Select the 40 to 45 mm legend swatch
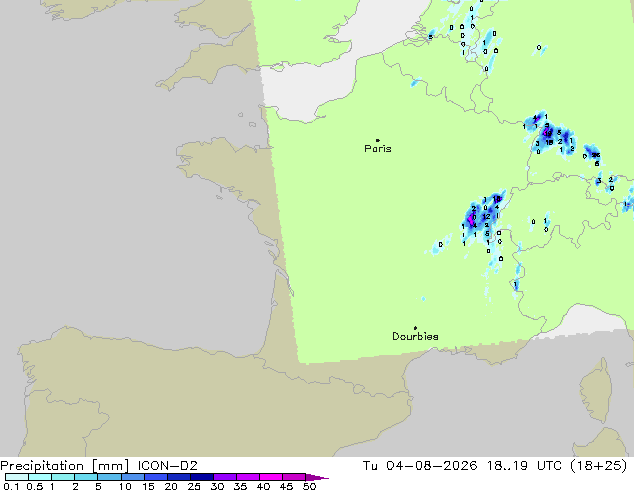Viewport: 634px width, 490px height. point(271,477)
